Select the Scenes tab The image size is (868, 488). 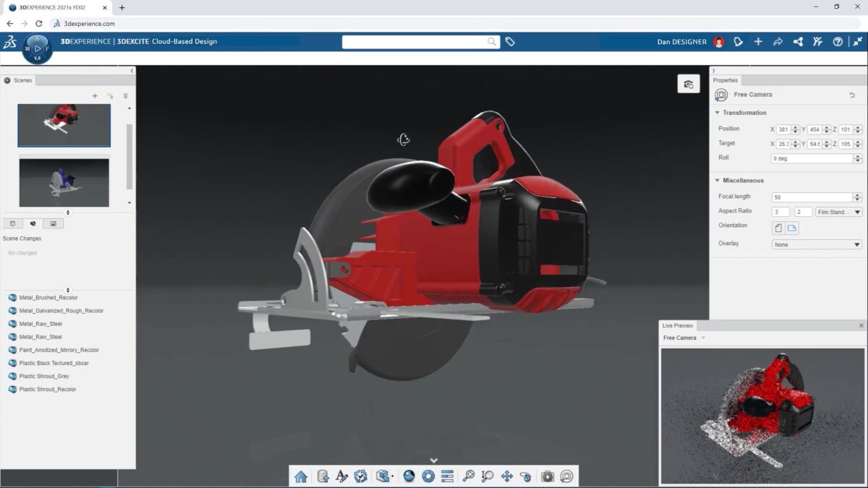pos(18,80)
